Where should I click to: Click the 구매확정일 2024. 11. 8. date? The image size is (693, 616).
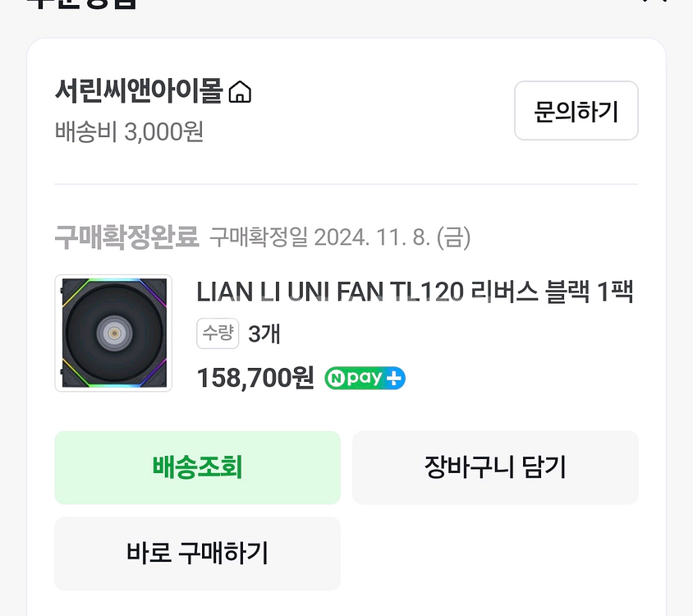[340, 238]
